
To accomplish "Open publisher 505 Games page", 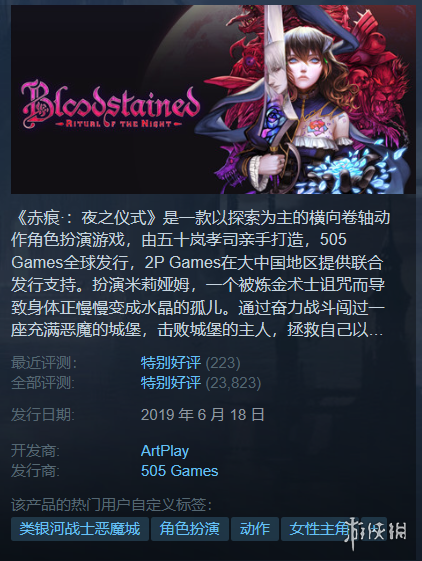I will tap(179, 471).
